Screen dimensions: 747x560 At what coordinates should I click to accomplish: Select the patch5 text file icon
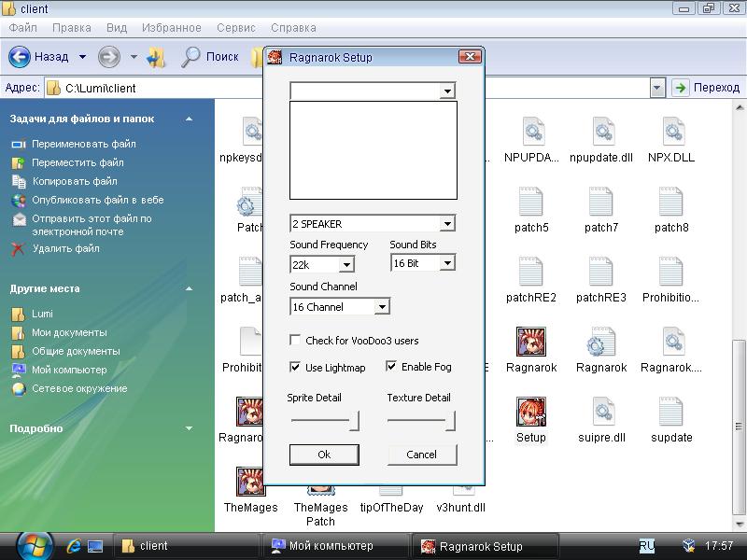tap(530, 201)
